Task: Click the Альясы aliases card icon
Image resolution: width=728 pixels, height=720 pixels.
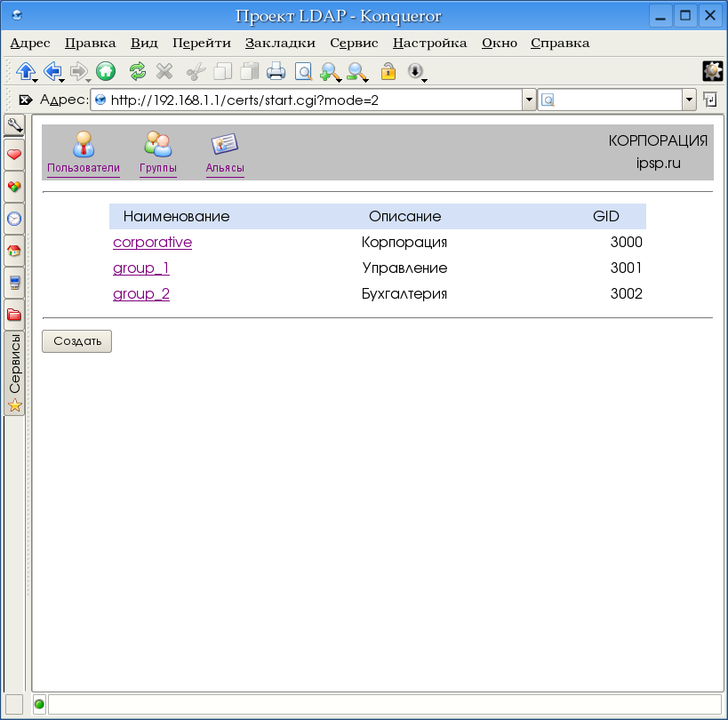Action: 224,143
